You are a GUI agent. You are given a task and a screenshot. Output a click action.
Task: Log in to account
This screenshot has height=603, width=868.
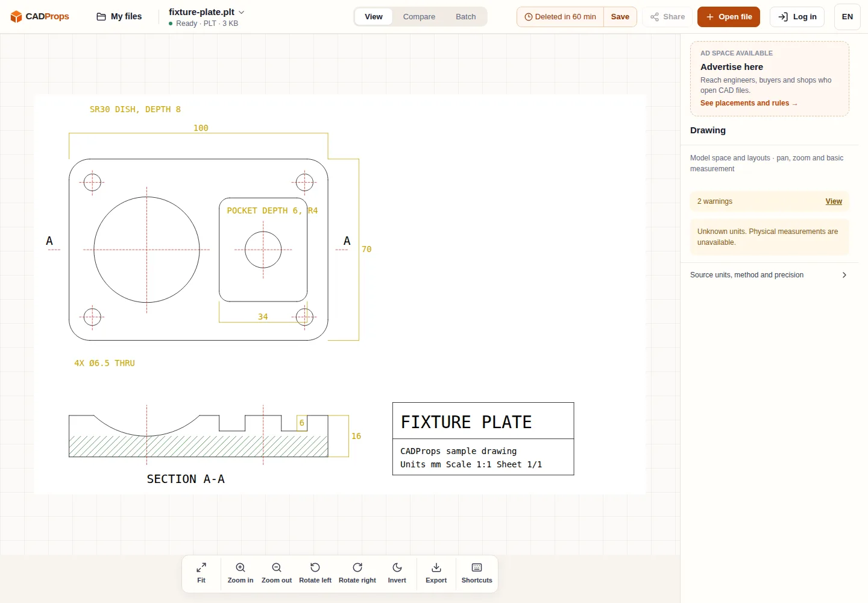(797, 17)
